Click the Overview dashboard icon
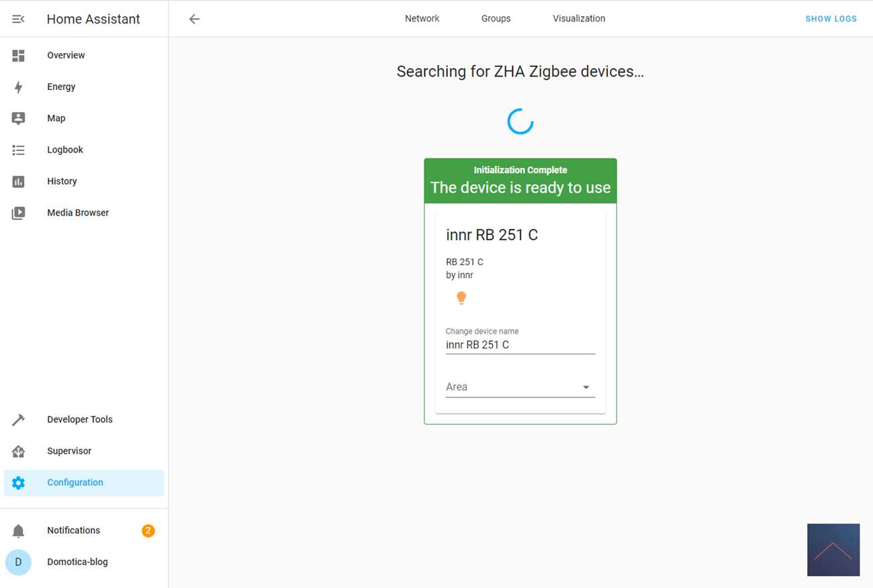Image resolution: width=873 pixels, height=588 pixels. coord(18,56)
